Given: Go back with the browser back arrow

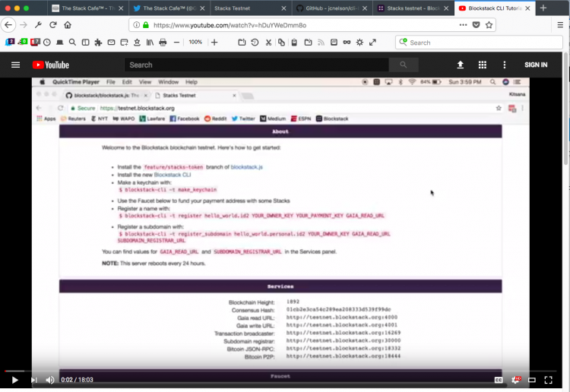Looking at the screenshot, I should coord(8,25).
